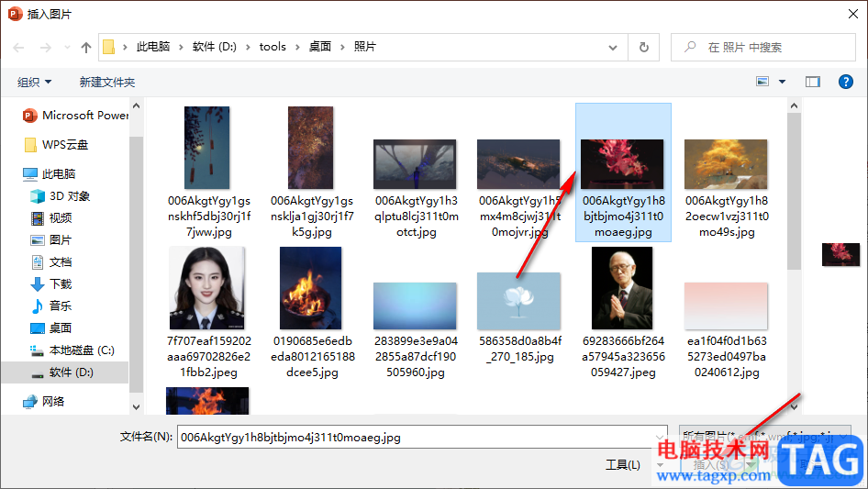Open the 桌面 folder in sidebar
This screenshot has height=489, width=868.
(x=51, y=328)
